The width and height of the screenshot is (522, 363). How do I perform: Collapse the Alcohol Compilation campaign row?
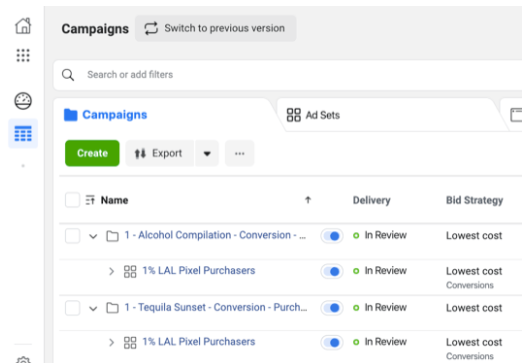click(x=93, y=236)
